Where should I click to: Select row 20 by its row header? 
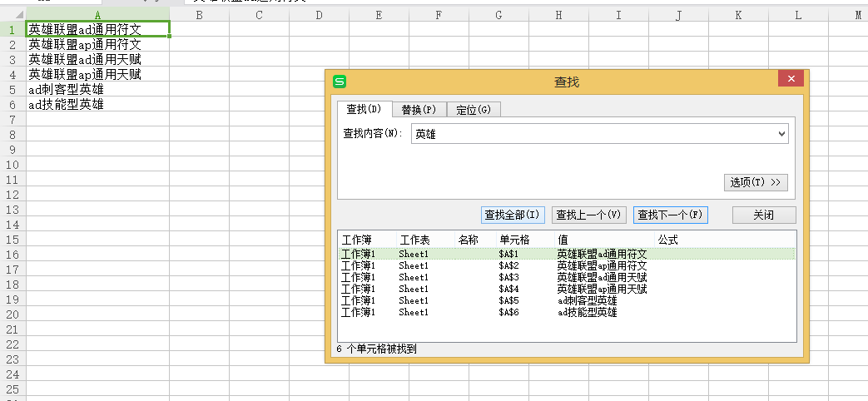pos(12,314)
